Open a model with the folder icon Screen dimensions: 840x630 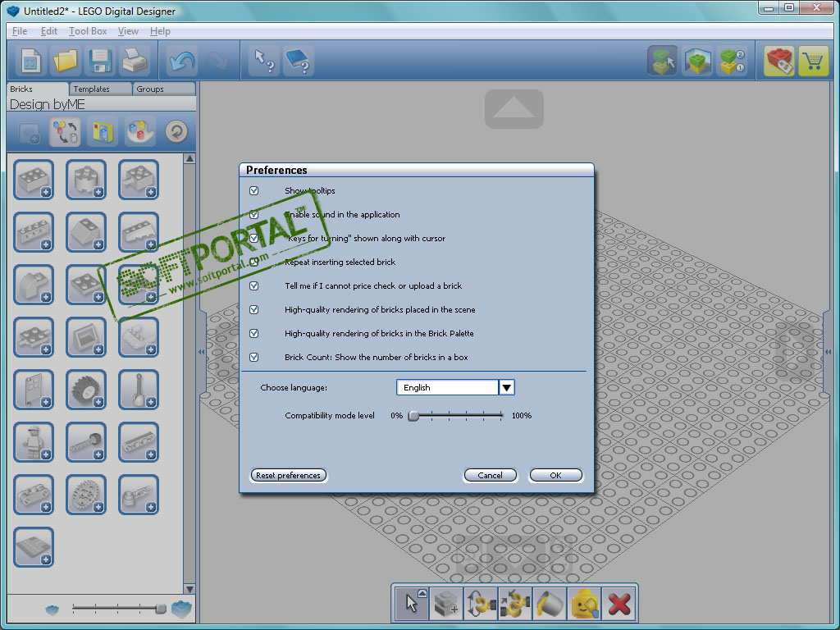65,61
